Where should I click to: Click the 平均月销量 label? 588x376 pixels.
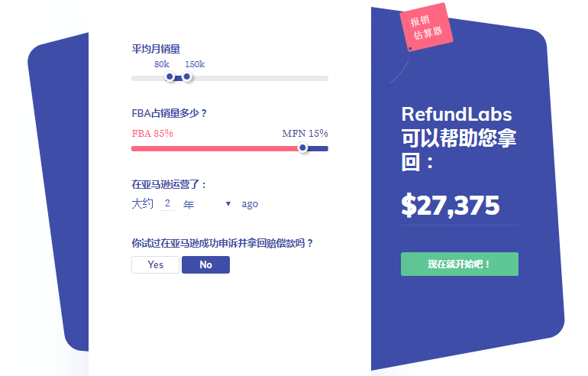[156, 49]
